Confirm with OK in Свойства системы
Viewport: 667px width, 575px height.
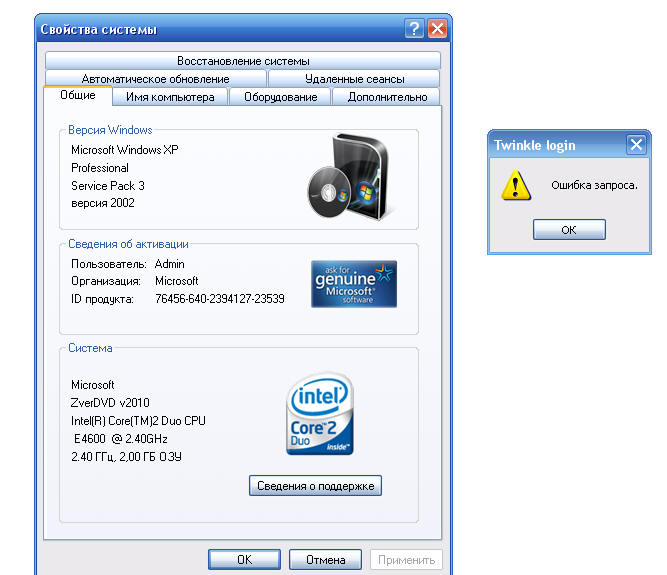[x=244, y=559]
